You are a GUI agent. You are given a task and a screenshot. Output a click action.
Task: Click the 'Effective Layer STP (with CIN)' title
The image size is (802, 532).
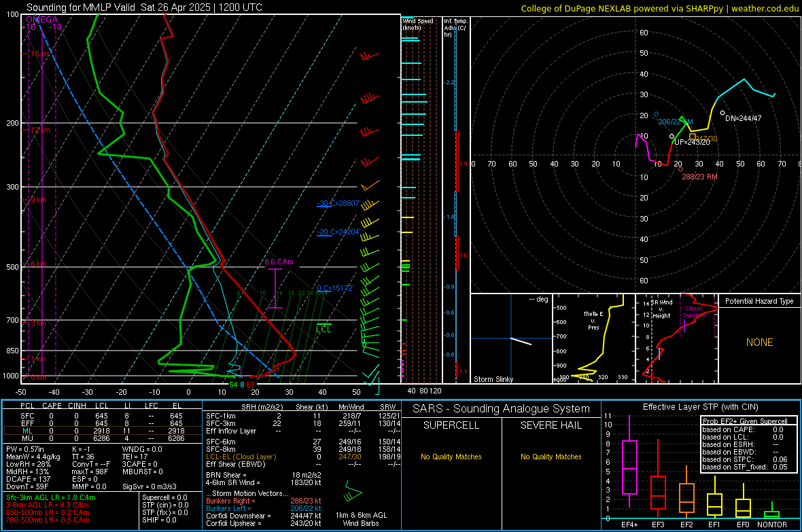click(700, 407)
